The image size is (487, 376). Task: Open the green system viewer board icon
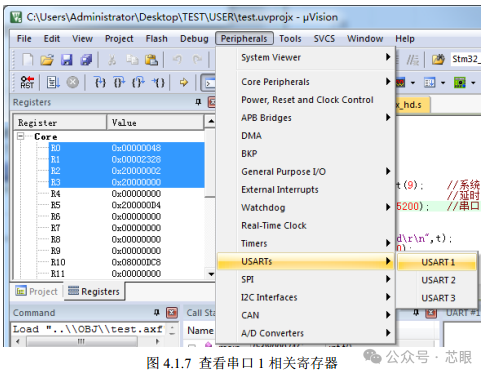click(x=460, y=82)
